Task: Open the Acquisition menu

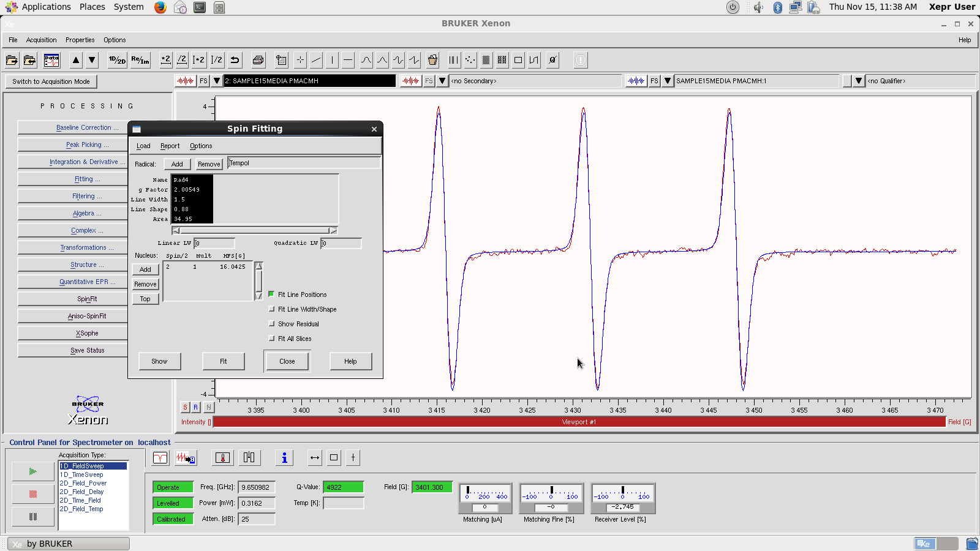Action: click(41, 40)
